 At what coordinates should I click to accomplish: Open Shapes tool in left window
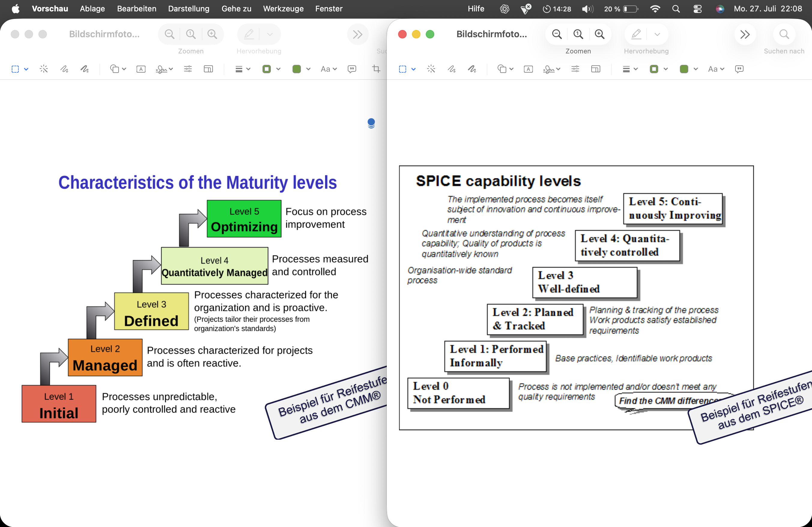point(114,69)
